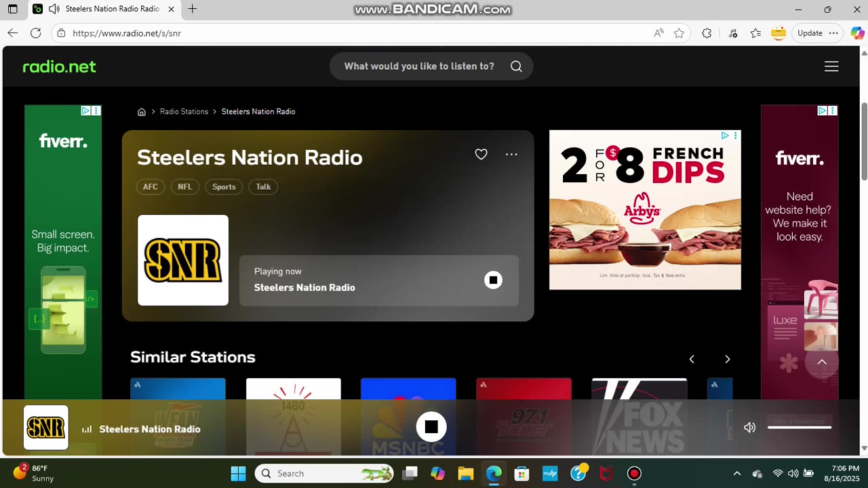Open a new tab with plus button
This screenshot has width=868, height=488.
pyautogui.click(x=193, y=9)
